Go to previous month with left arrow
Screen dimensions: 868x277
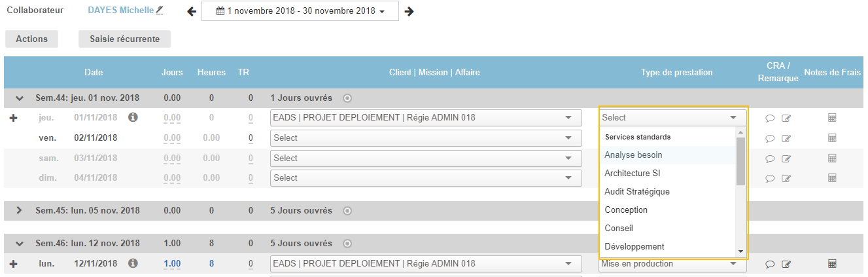(192, 11)
